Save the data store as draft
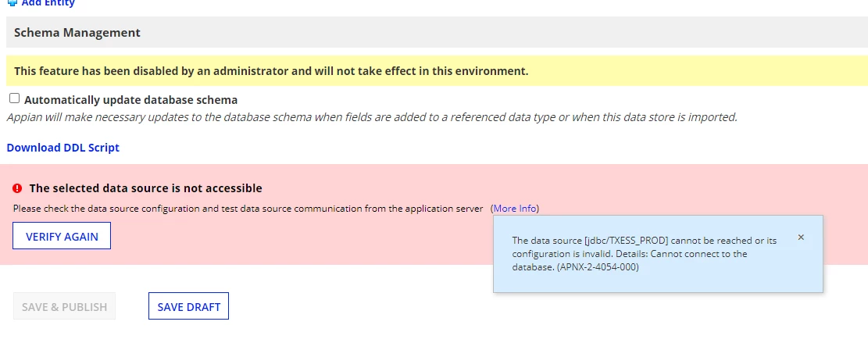The width and height of the screenshot is (868, 343). [x=189, y=306]
